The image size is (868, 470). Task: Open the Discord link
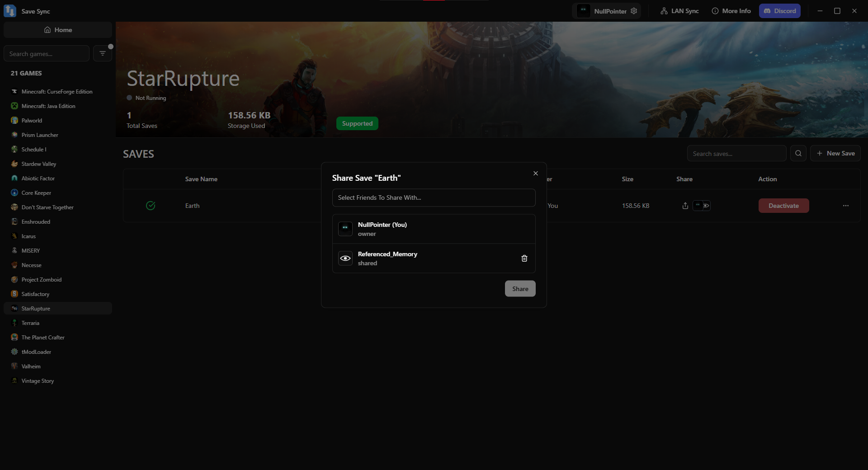click(780, 11)
